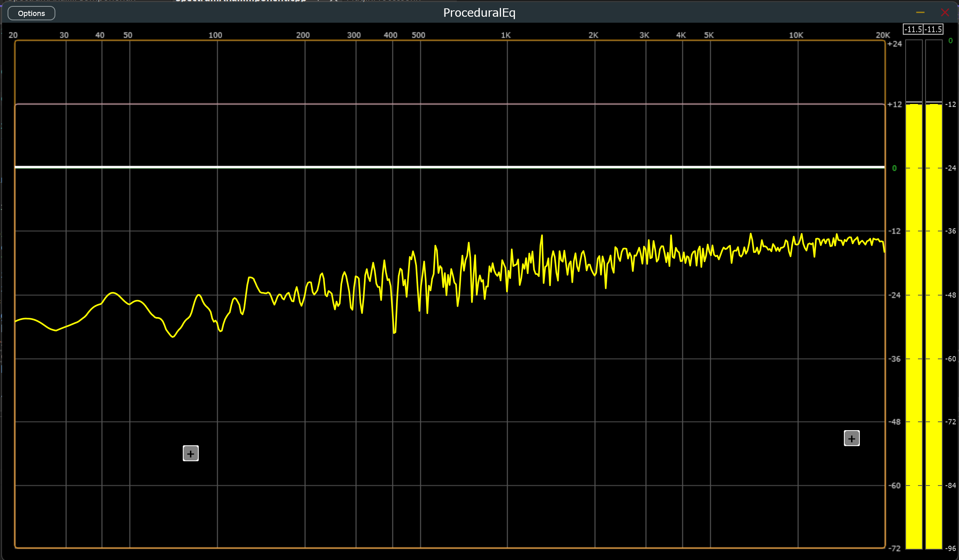The image size is (959, 560).
Task: Click the left channel -11.5 peak readout
Action: [x=913, y=29]
